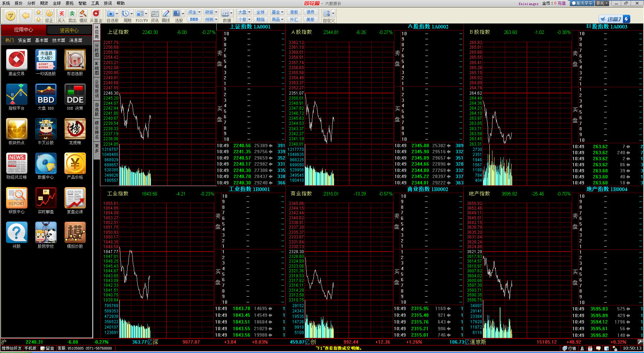The image size is (644, 353).
Task: Click the 港股 Hong Kong stocks button
Action: [294, 12]
